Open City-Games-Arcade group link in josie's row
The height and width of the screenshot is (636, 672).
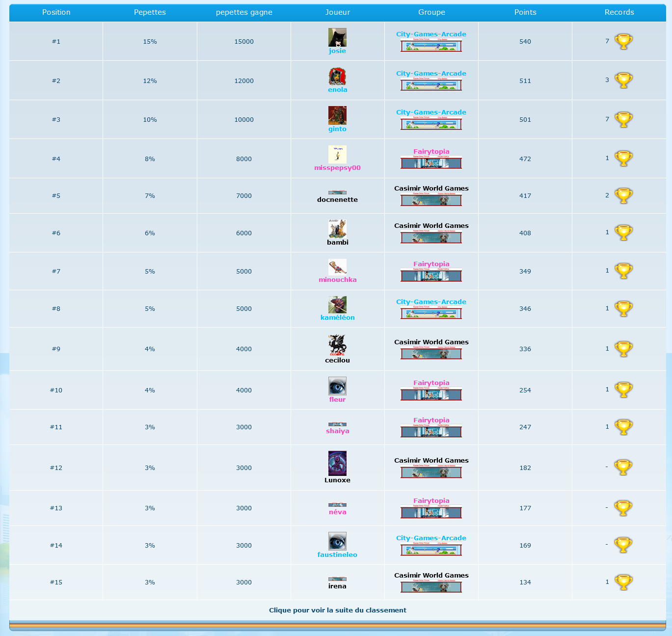(431, 34)
